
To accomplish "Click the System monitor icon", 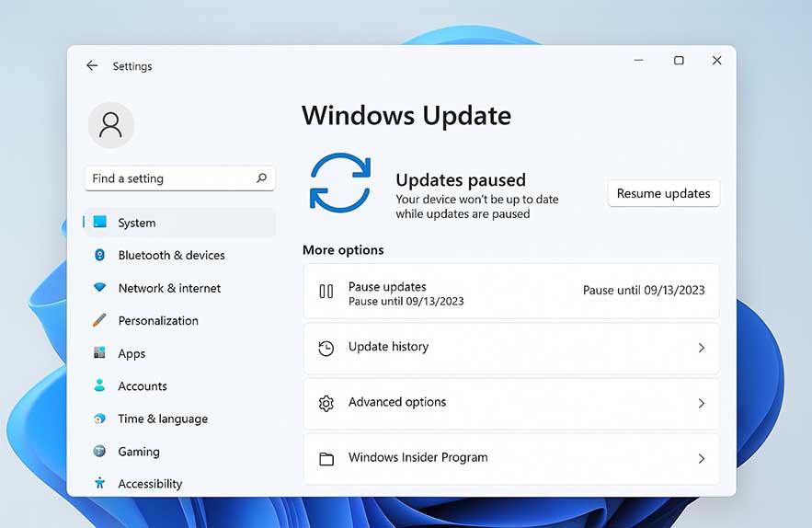I will (99, 223).
